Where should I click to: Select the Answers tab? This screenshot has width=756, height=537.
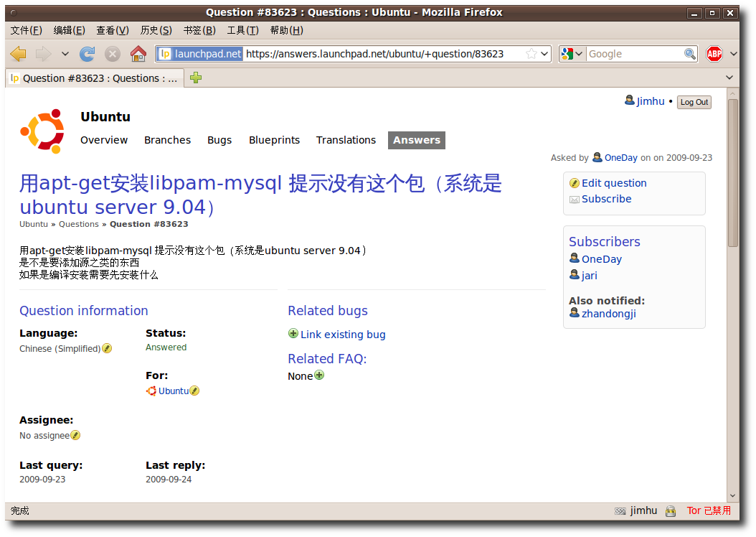click(x=417, y=140)
